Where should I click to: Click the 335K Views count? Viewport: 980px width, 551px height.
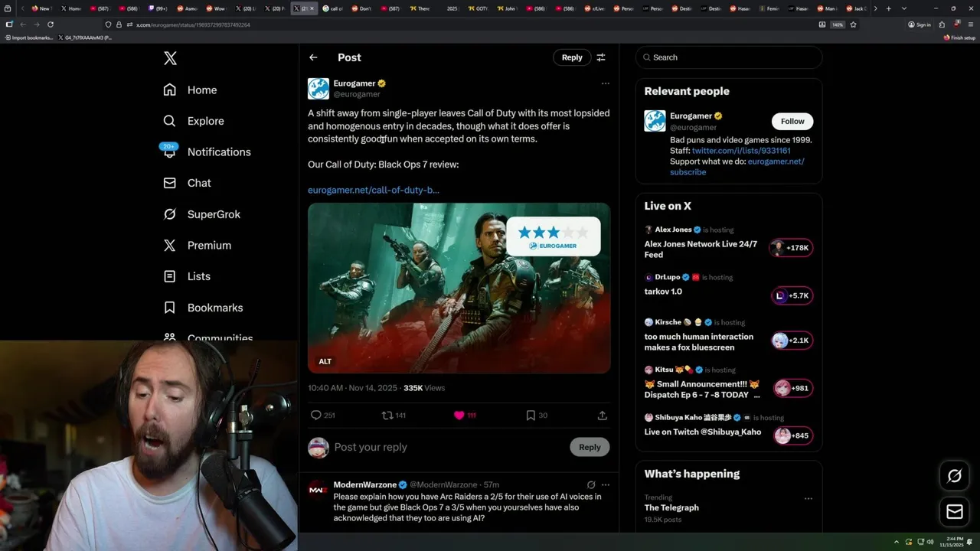tap(424, 388)
